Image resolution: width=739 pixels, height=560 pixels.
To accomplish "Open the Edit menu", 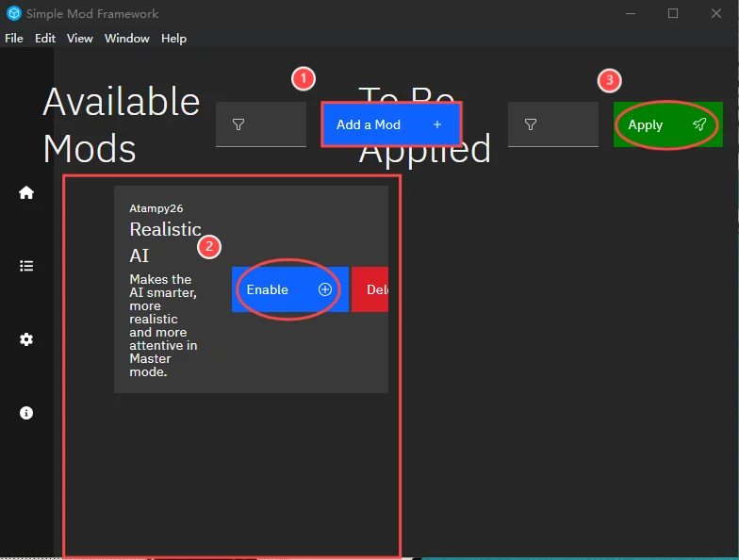I will (x=45, y=39).
